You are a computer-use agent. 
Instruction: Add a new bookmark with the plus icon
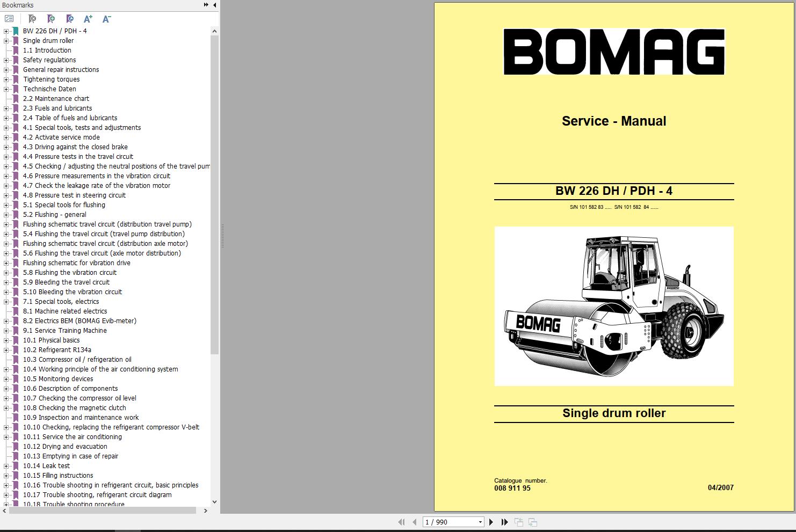coord(52,18)
